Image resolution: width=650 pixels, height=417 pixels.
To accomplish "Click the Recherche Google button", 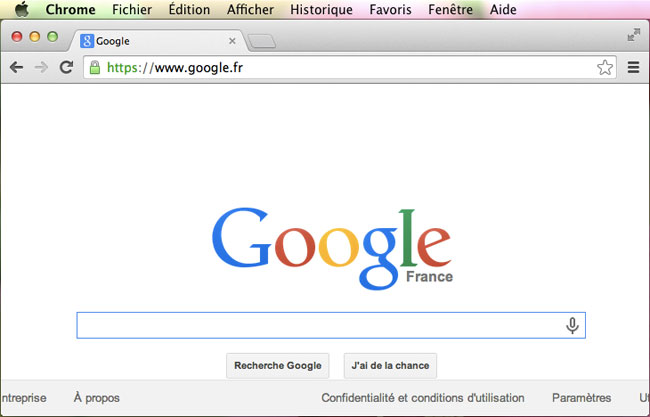I will 278,366.
